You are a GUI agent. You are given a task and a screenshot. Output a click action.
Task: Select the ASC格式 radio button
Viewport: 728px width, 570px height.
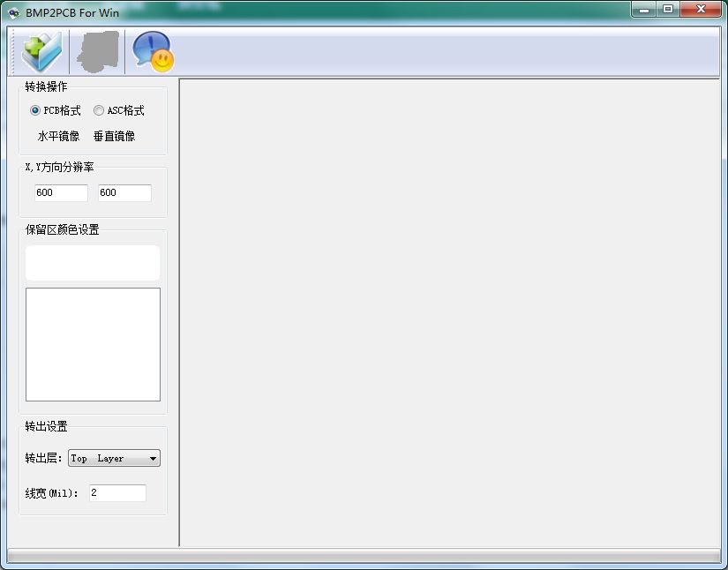119,110
